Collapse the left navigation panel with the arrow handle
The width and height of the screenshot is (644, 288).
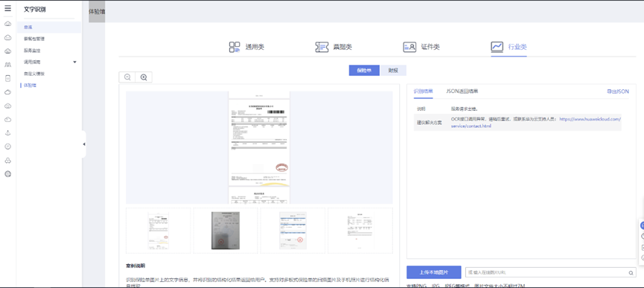point(84,144)
